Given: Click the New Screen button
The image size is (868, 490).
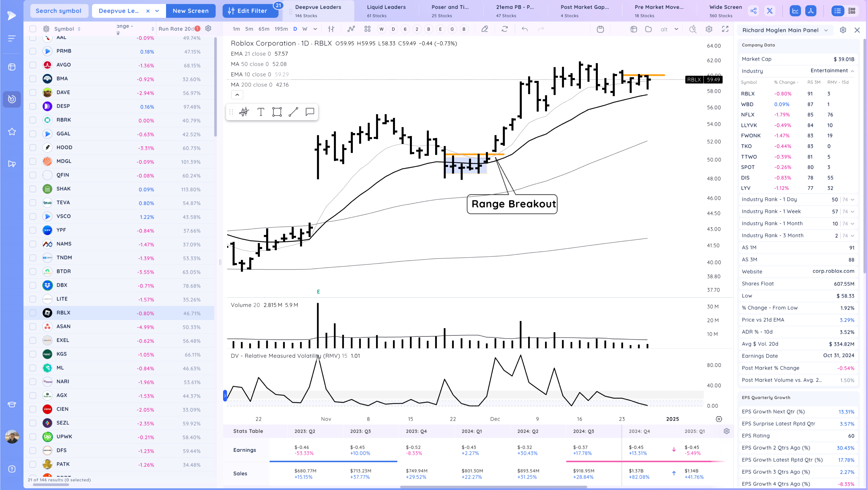Looking at the screenshot, I should tap(190, 11).
